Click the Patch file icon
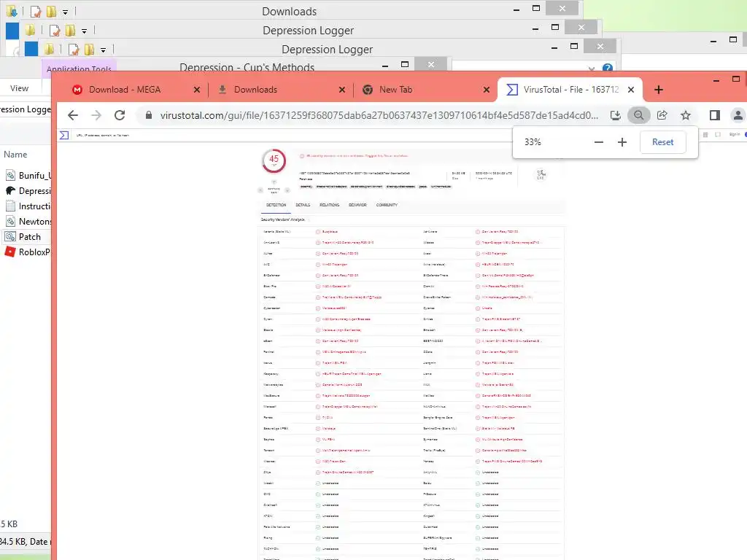The image size is (747, 560). [10, 236]
